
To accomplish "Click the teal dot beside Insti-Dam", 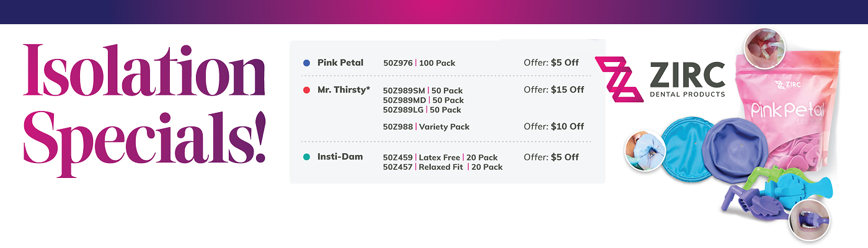I will 306,157.
